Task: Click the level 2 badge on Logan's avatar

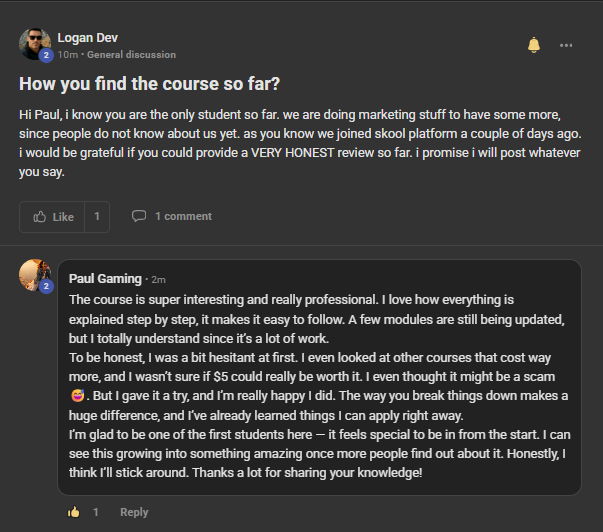Action: [46, 55]
